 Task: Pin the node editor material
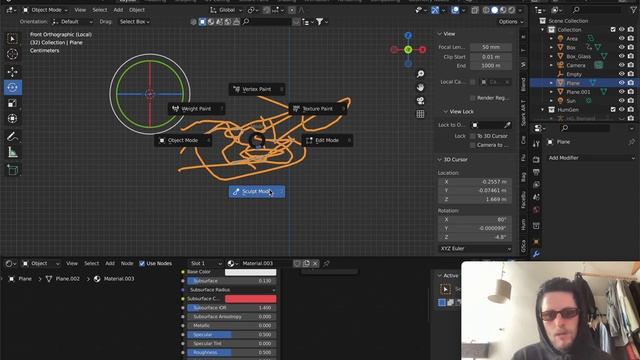coord(326,264)
